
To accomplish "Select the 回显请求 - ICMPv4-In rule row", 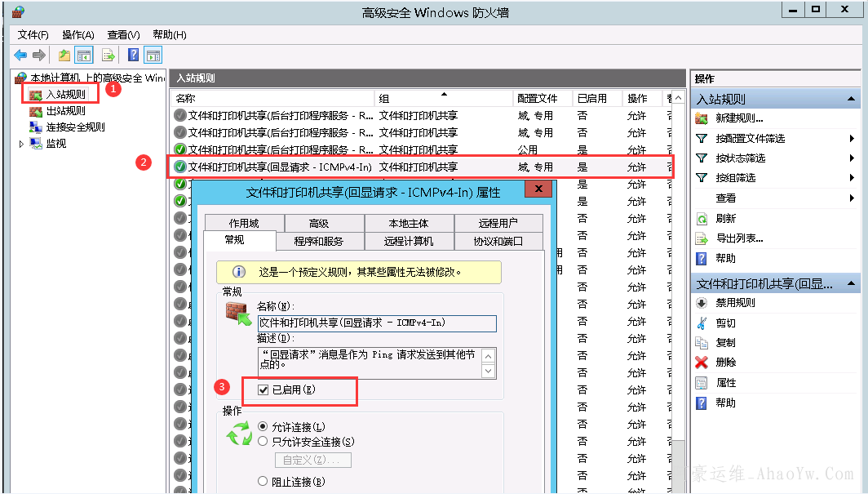I will [421, 167].
